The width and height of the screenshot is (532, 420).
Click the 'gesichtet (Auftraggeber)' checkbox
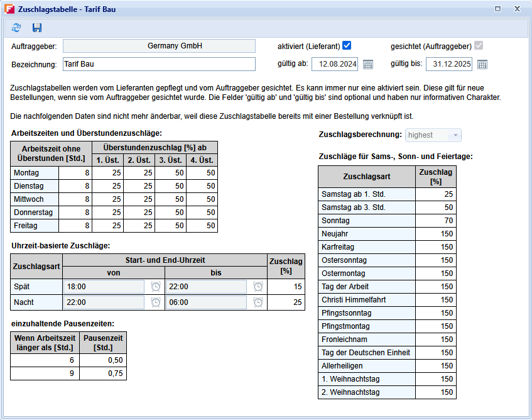tap(479, 46)
